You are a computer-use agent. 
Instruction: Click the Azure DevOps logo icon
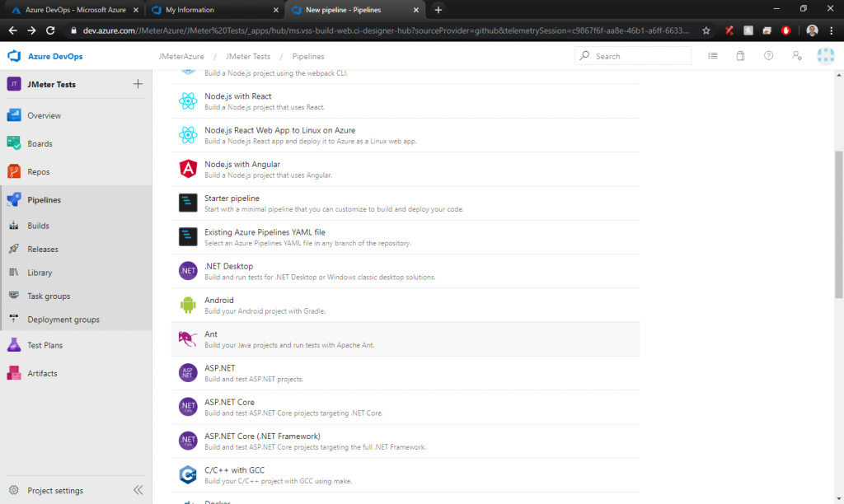click(x=14, y=56)
